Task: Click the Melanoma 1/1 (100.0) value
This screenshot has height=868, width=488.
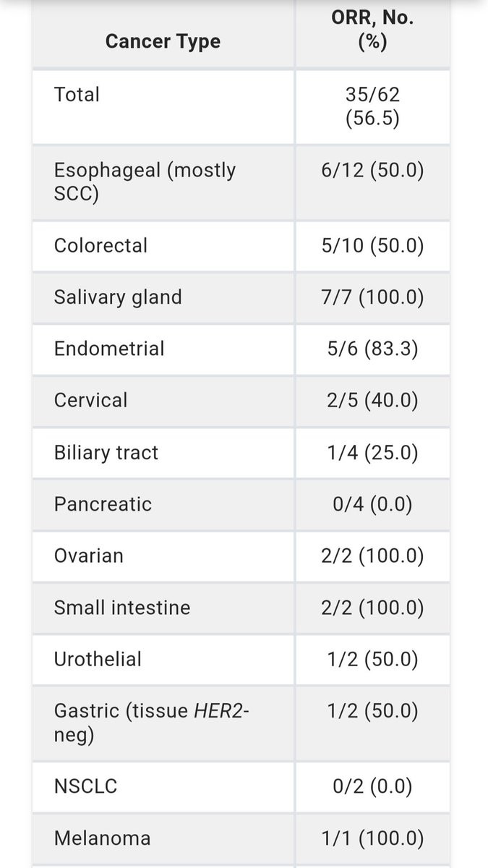Action: pos(372,838)
